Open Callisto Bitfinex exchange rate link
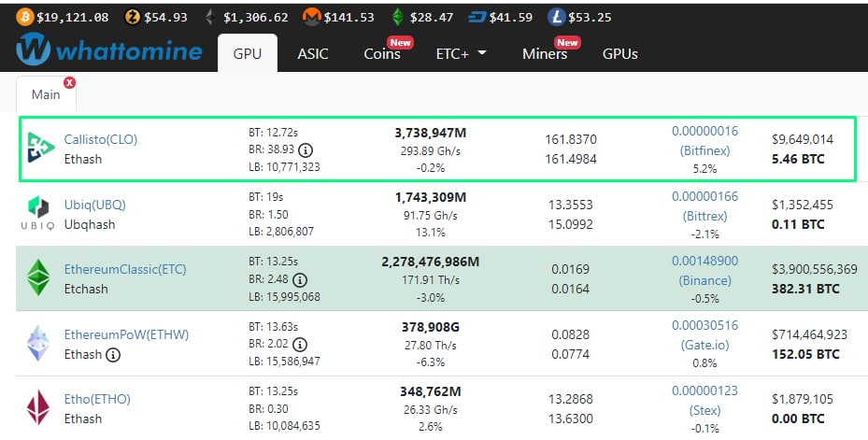 point(704,140)
